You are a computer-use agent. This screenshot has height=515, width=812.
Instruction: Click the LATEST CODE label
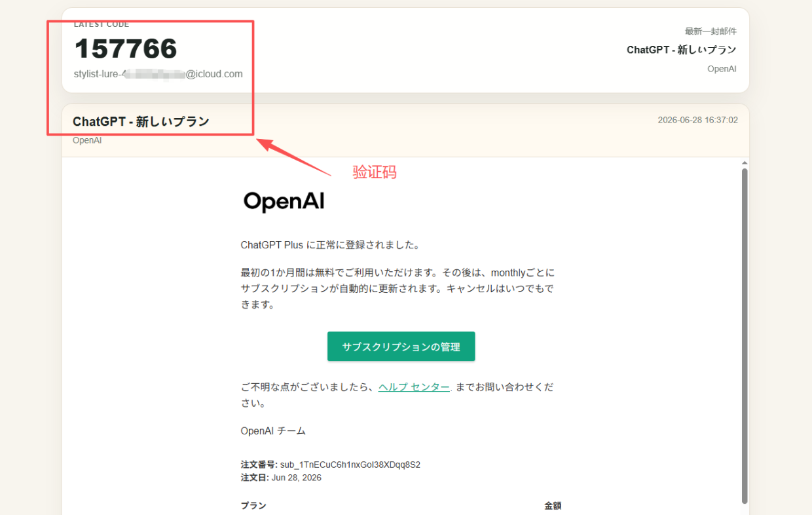101,25
